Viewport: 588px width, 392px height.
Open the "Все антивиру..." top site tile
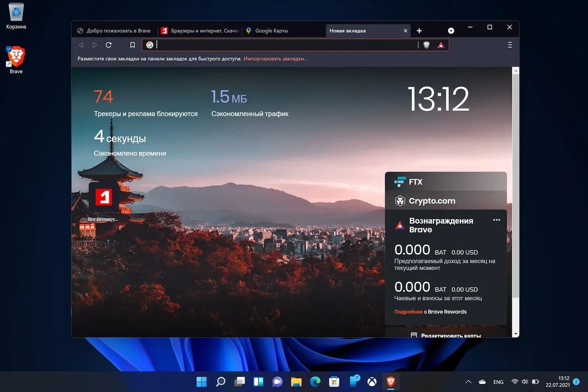coord(103,202)
